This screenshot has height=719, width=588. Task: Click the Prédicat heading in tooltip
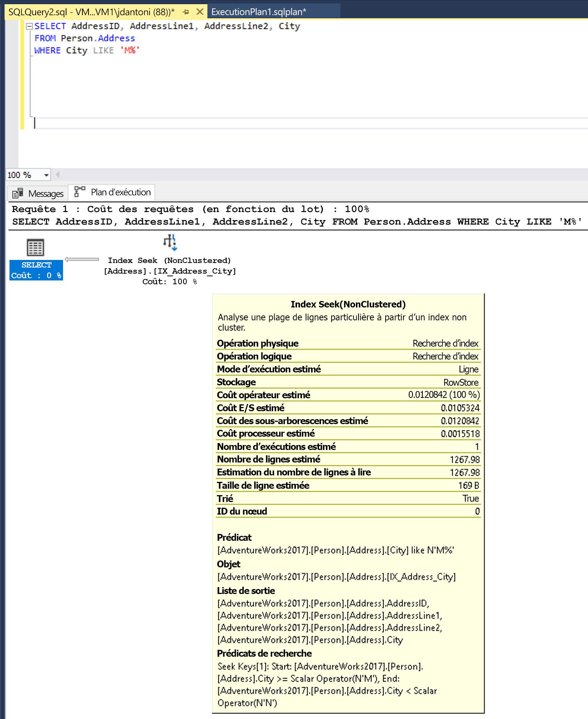point(234,537)
